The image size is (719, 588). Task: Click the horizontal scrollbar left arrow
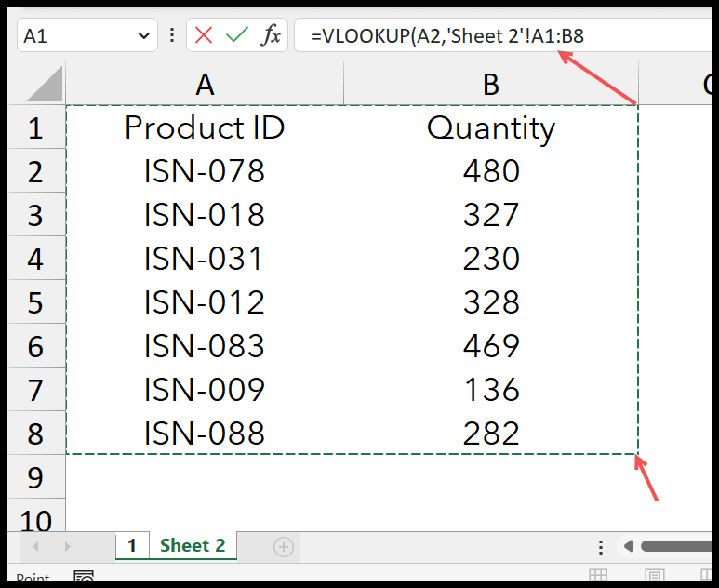[629, 546]
